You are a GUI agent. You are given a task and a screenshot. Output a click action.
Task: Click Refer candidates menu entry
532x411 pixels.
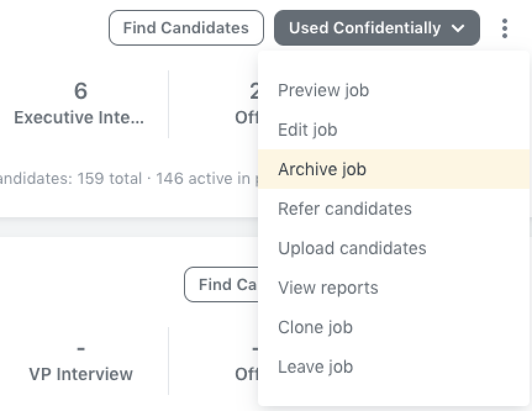[x=345, y=209]
